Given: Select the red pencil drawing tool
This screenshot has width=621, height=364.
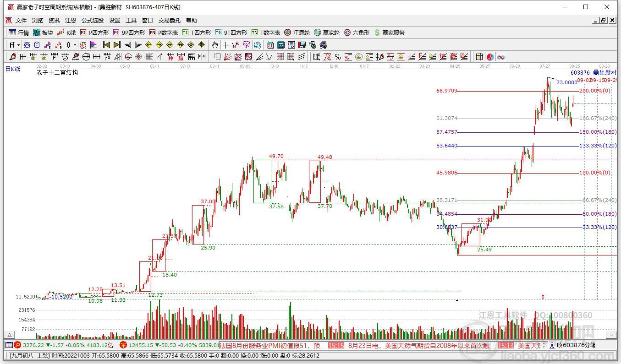Looking at the screenshot, I should (x=12, y=57).
